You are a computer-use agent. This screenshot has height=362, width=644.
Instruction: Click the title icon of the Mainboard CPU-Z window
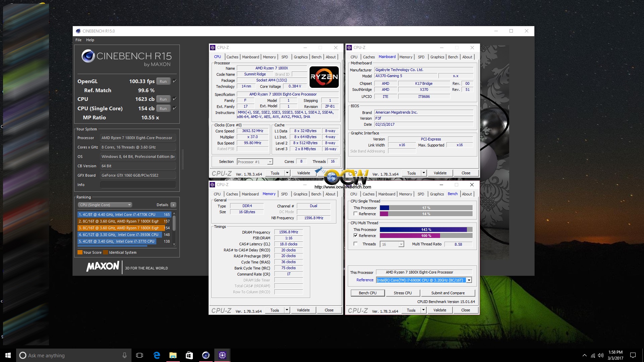349,48
